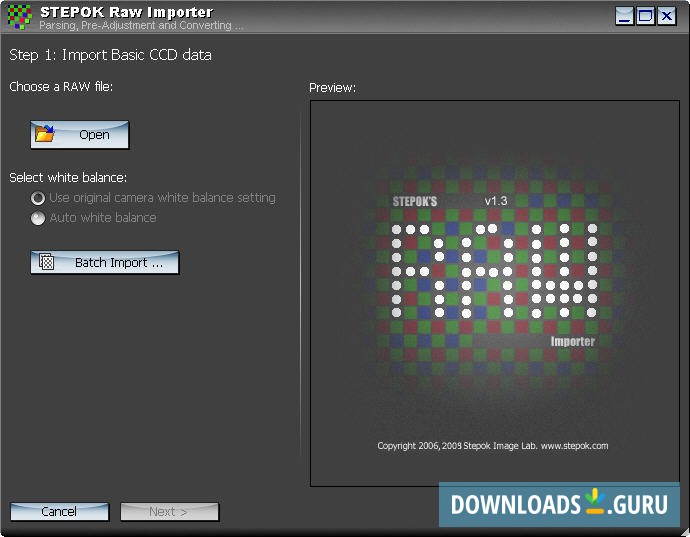Click 'Parsing, Pre-Adjustment and Converting' subtitle
Image resolution: width=690 pixels, height=537 pixels.
[141, 26]
